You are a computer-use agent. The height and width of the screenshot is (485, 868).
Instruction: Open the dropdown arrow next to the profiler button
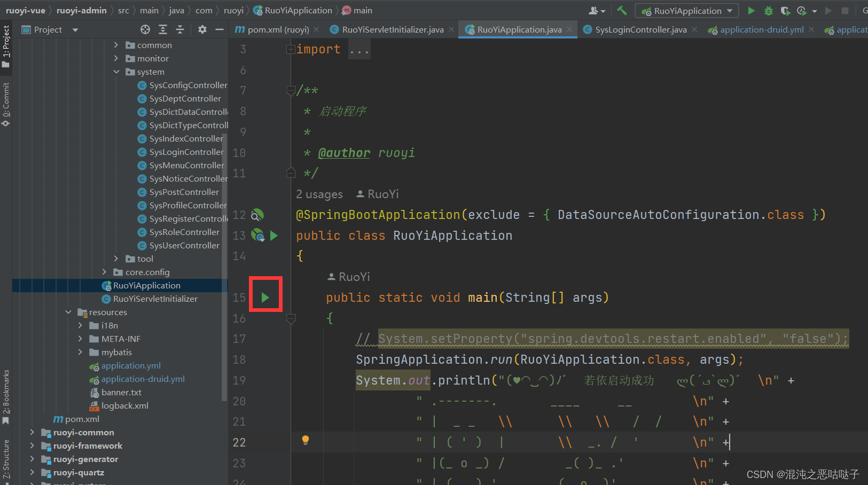(x=815, y=11)
